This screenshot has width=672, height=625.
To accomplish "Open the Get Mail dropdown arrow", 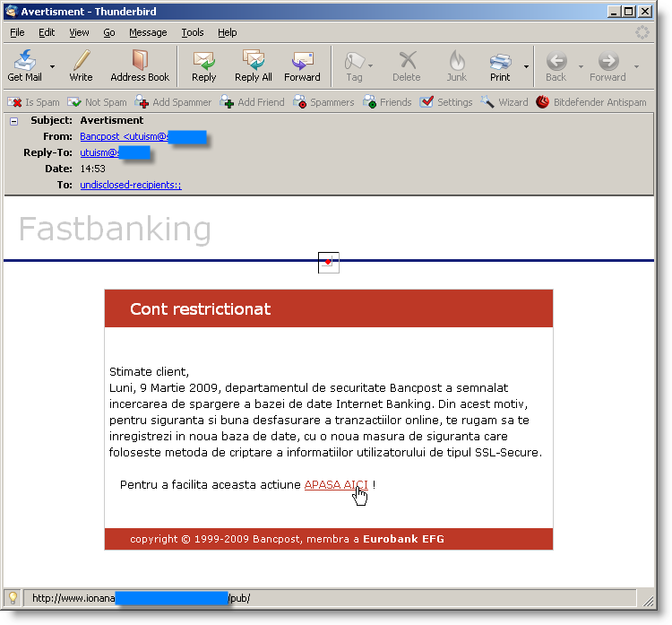I will pyautogui.click(x=52, y=66).
